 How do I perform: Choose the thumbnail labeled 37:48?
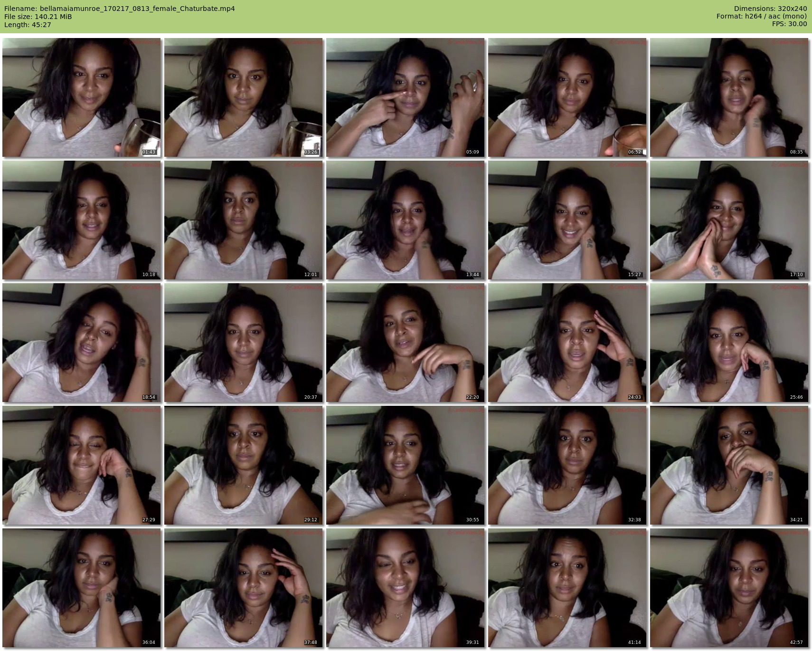coord(244,588)
